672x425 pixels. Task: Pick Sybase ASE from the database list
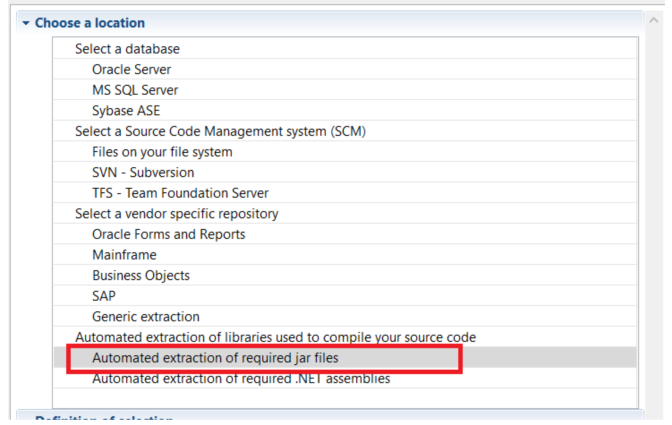click(126, 111)
